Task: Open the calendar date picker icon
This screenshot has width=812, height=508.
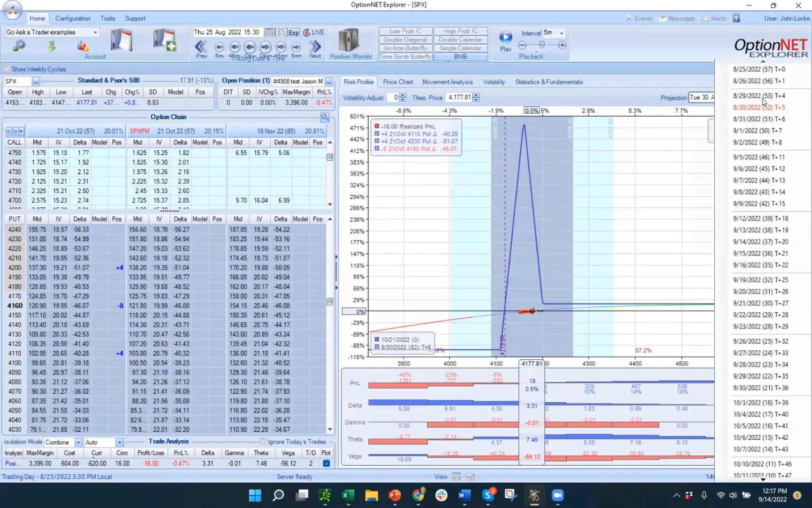Action: 269,32
